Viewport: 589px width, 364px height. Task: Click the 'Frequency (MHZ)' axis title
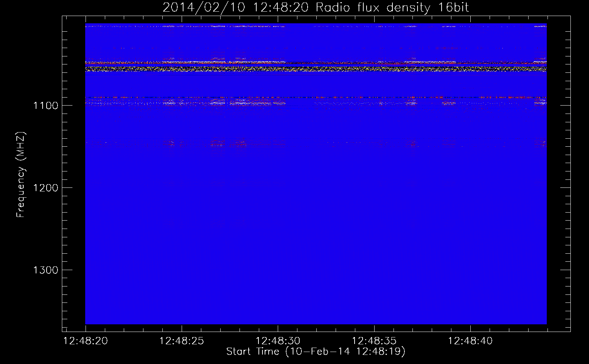tap(21, 175)
